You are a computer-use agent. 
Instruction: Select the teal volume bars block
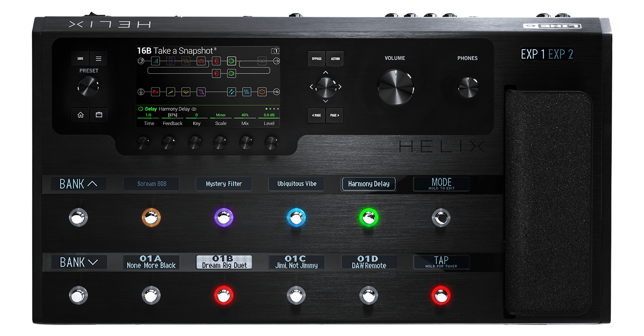tap(155, 61)
